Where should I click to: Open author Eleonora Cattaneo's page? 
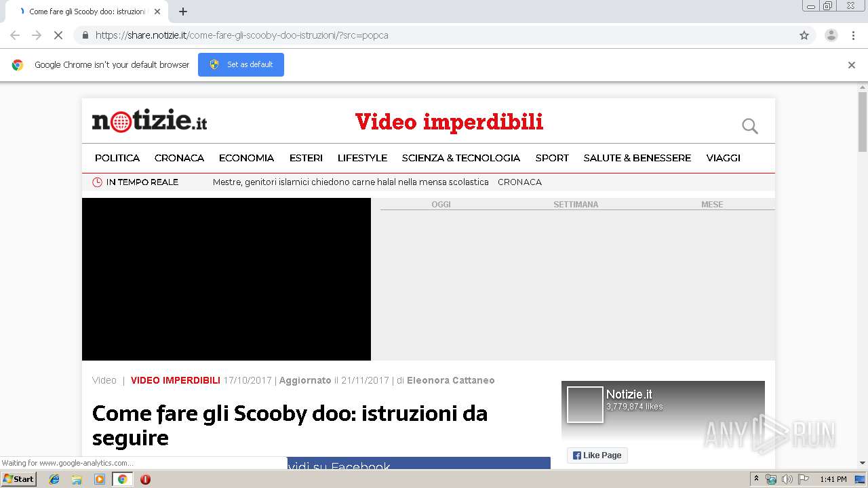pyautogui.click(x=451, y=380)
